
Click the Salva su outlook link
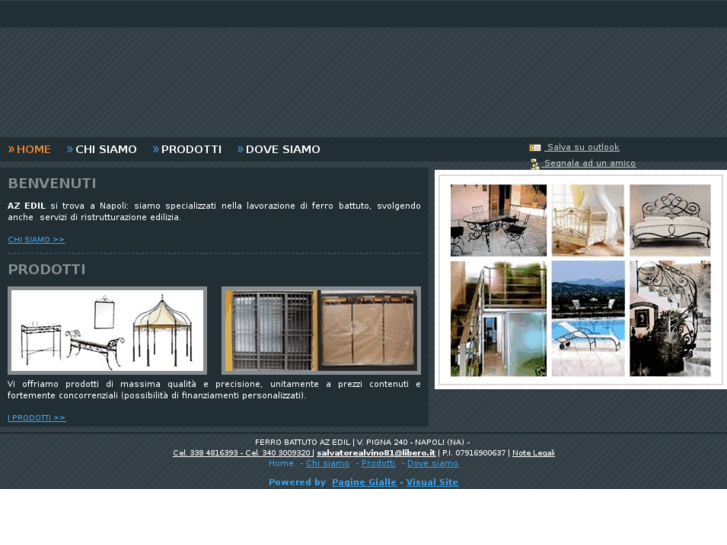pos(582,147)
